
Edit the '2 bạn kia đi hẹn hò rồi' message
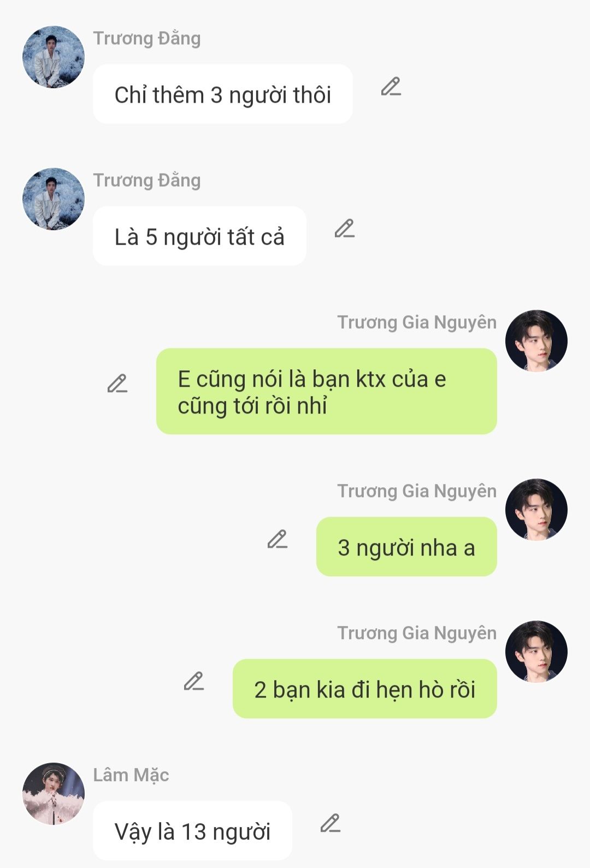tap(194, 681)
